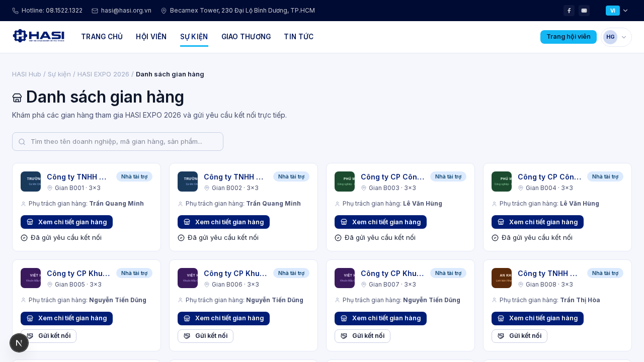Click the location pin icon next to Gian B001

[50, 188]
